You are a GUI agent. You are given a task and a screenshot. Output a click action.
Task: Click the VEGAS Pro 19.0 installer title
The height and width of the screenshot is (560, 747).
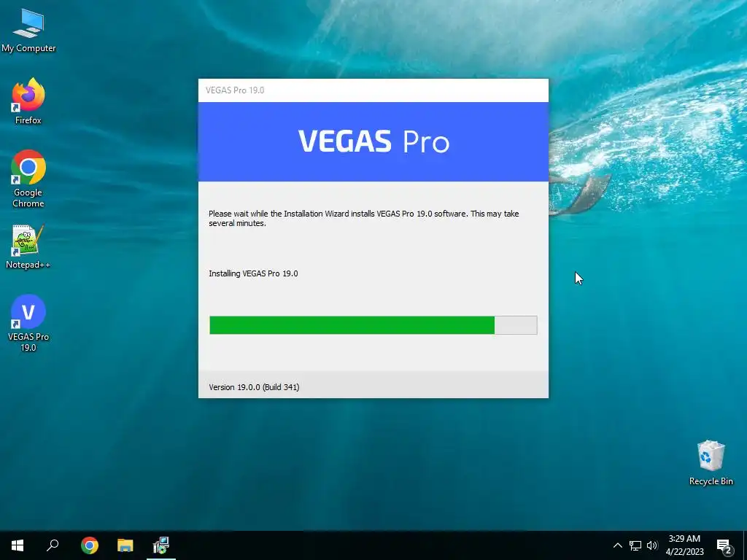click(x=235, y=90)
